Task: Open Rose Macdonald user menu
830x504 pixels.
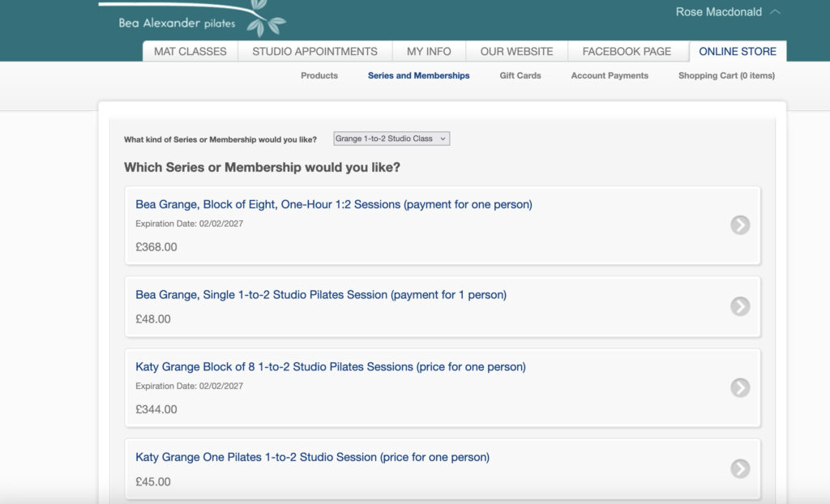Action: pyautogui.click(x=718, y=11)
